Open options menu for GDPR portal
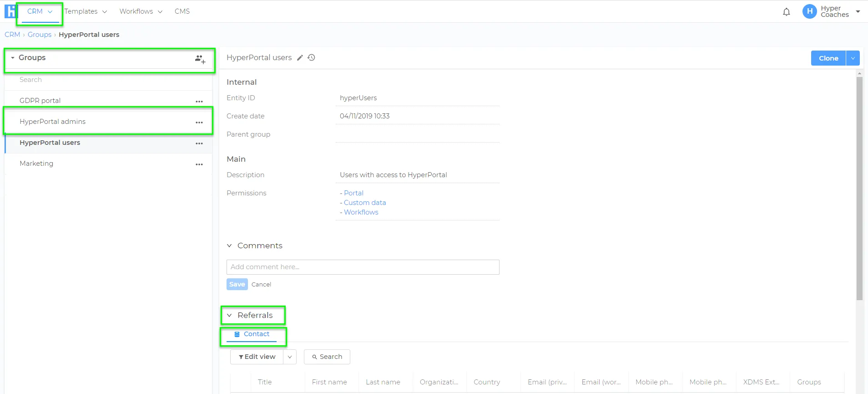Viewport: 868px width, 394px height. (199, 102)
